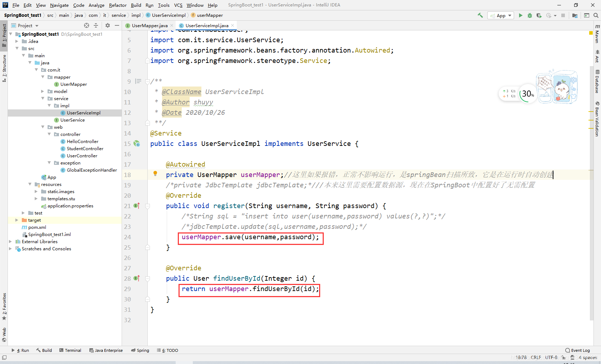601x364 pixels.
Task: Close the UserServiceImpl.java editor tab
Action: (233, 25)
